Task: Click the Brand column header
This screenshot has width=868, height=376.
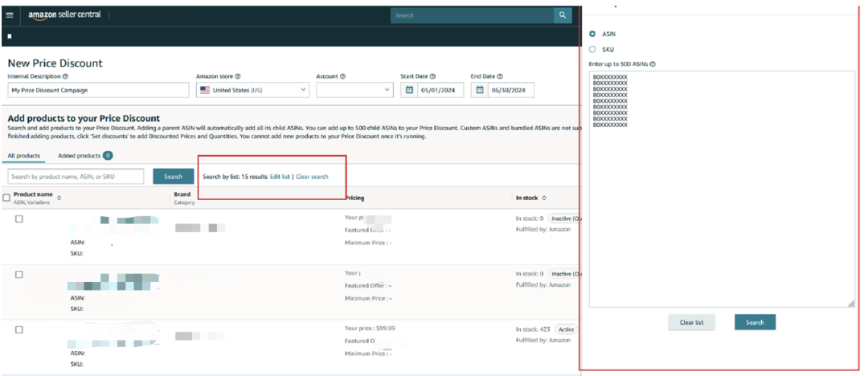Action: [182, 194]
